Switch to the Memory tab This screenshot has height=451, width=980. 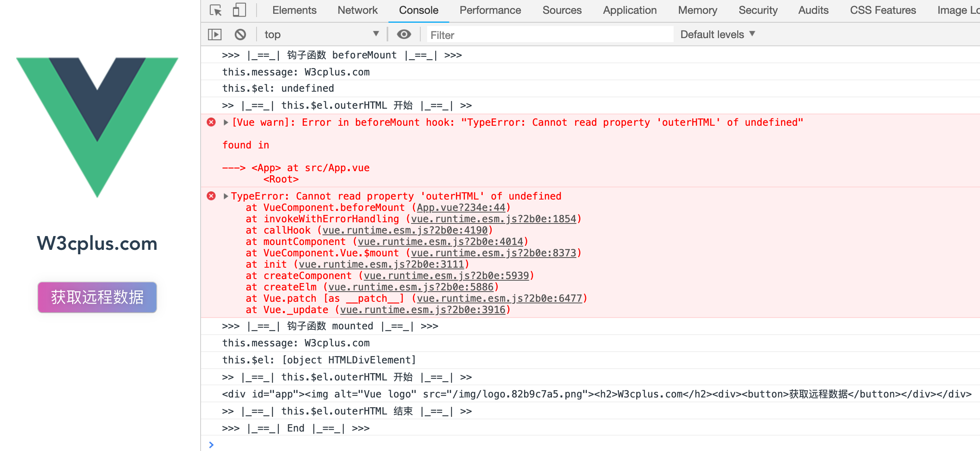(x=698, y=10)
